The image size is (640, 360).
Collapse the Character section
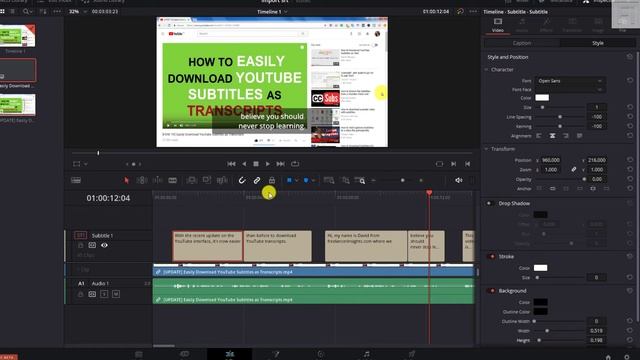pyautogui.click(x=487, y=70)
